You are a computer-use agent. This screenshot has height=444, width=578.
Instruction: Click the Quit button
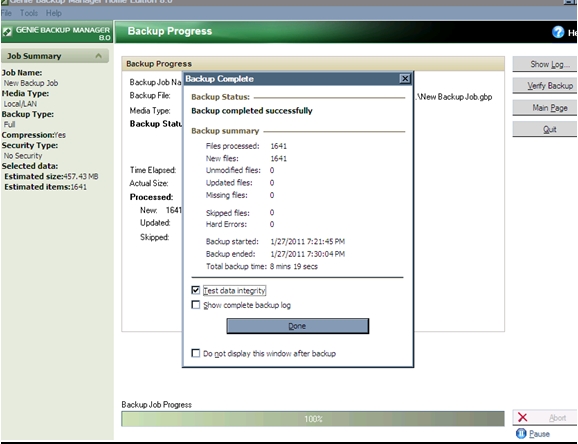[545, 129]
